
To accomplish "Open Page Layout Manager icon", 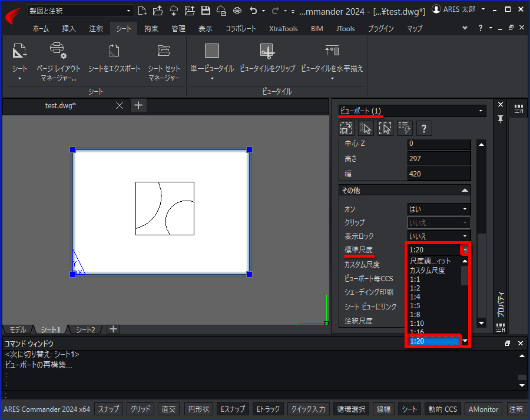I will [x=58, y=51].
